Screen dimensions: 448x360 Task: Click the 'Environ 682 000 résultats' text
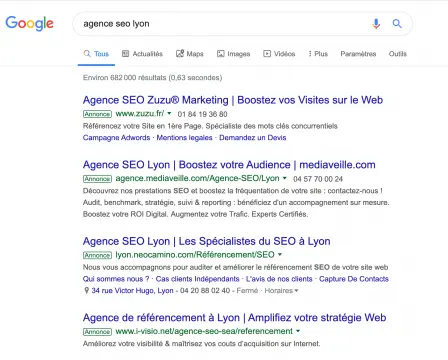[x=152, y=78]
